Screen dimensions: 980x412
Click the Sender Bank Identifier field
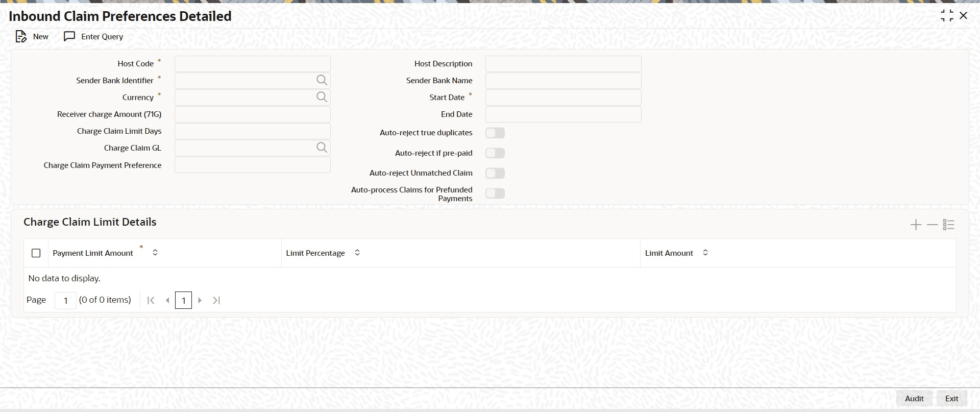(x=253, y=81)
